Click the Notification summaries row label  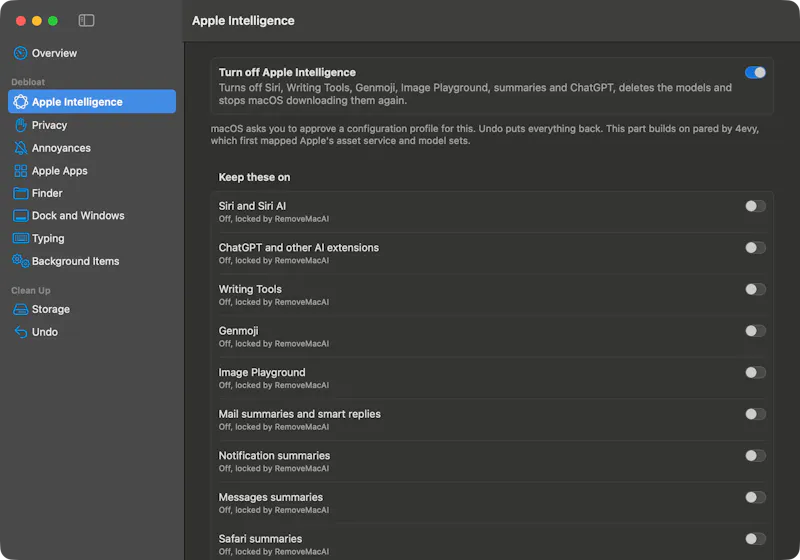[x=274, y=455]
